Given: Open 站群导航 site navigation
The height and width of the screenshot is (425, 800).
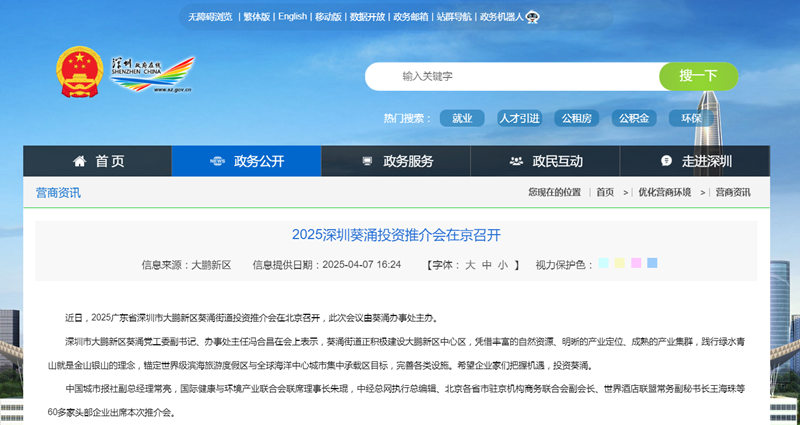Looking at the screenshot, I should [x=454, y=17].
